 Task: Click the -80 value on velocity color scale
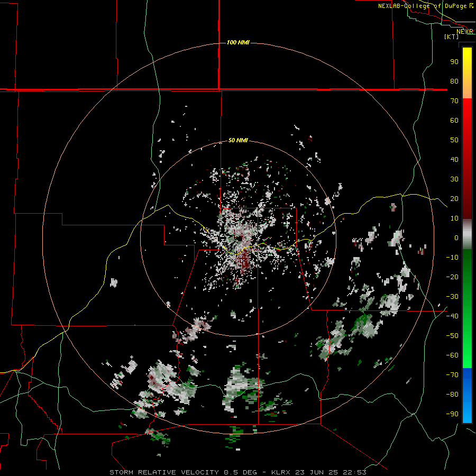452,395
